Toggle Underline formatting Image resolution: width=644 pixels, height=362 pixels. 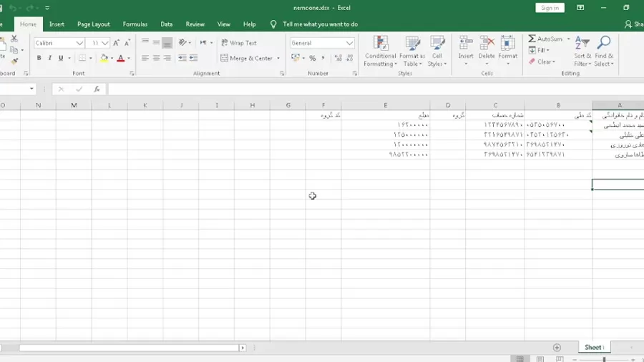tap(61, 58)
